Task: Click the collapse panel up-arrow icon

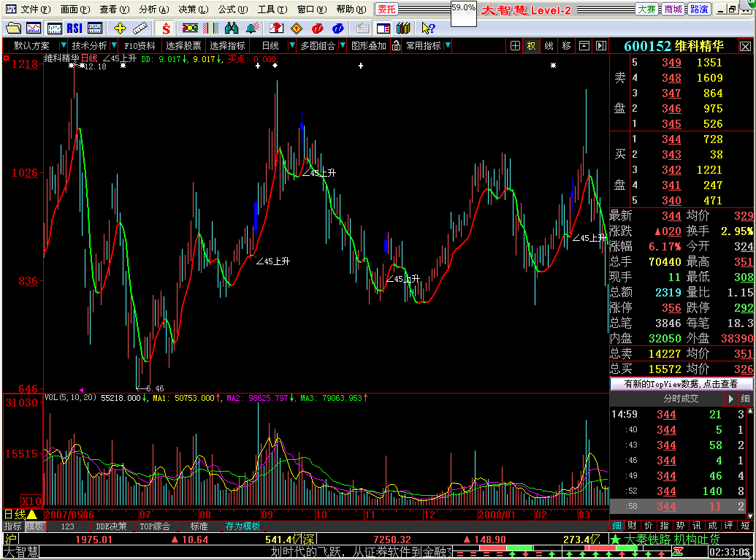Action: [584, 46]
